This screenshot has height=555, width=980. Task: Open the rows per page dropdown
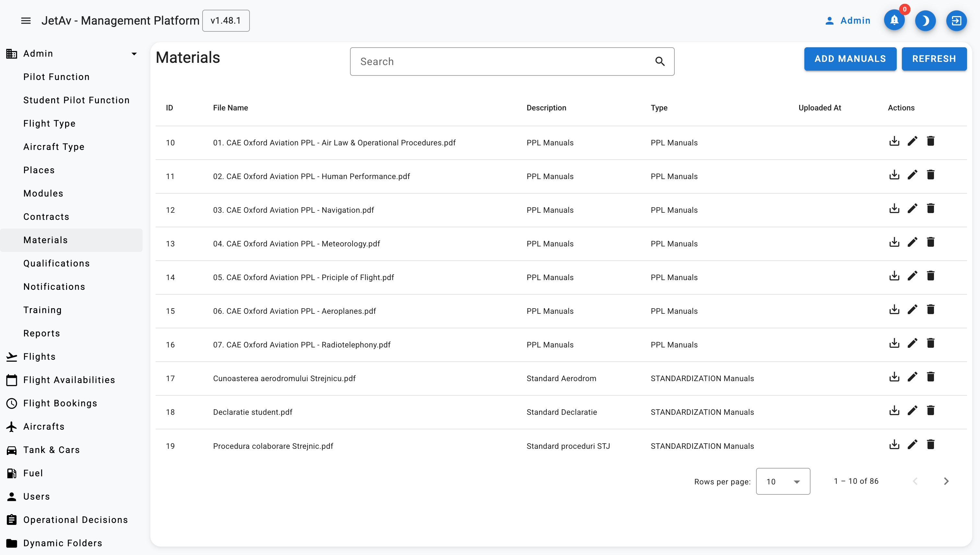click(783, 481)
